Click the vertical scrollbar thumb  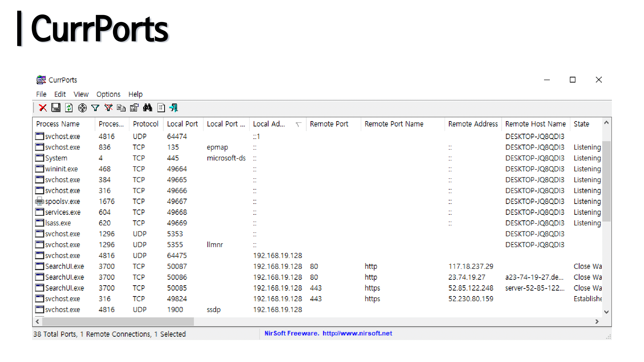point(607,181)
